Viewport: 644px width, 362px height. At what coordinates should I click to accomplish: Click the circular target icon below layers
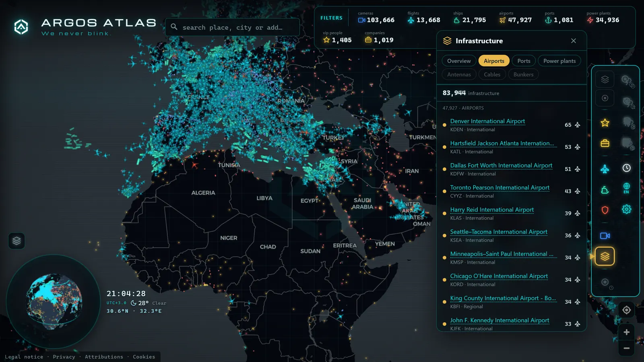(x=605, y=98)
